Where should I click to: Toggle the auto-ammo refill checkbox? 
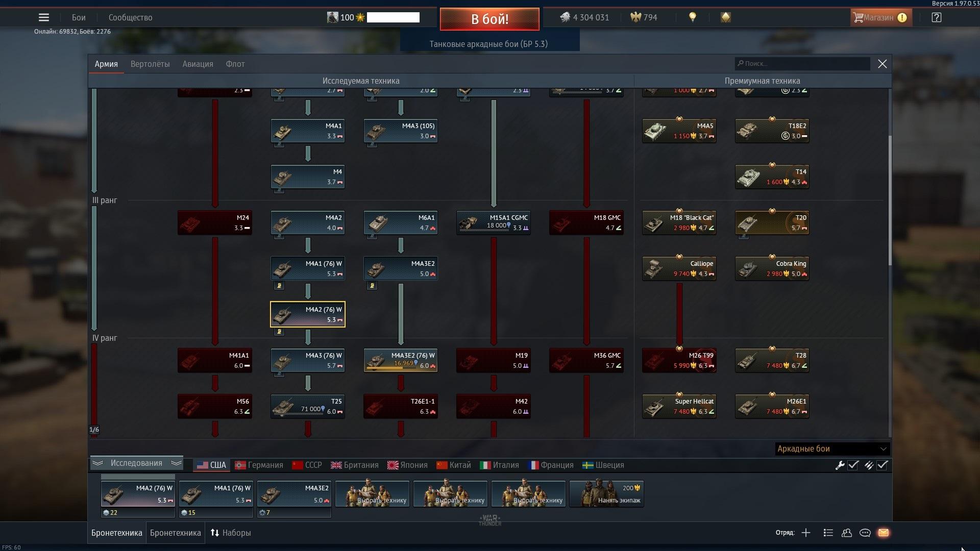pos(883,465)
